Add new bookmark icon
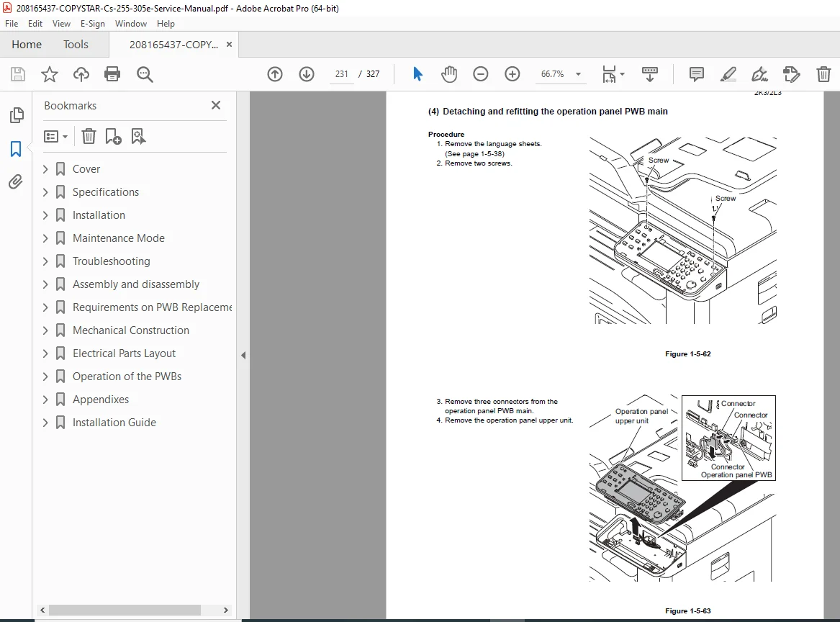The width and height of the screenshot is (840, 622). [x=113, y=136]
